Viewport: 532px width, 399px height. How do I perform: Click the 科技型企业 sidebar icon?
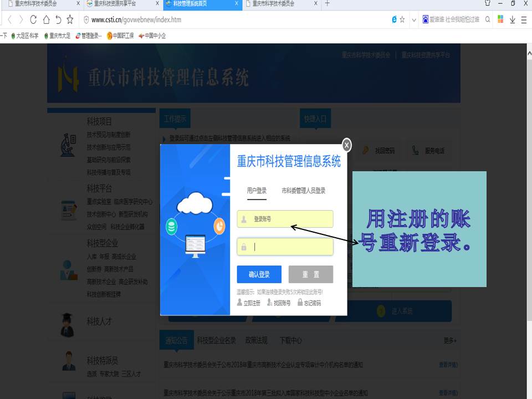coord(69,270)
